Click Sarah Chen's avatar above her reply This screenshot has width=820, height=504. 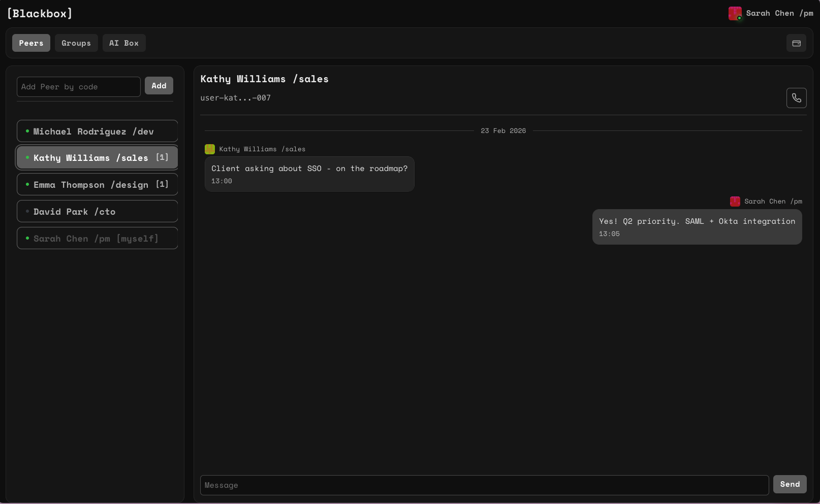pyautogui.click(x=735, y=201)
